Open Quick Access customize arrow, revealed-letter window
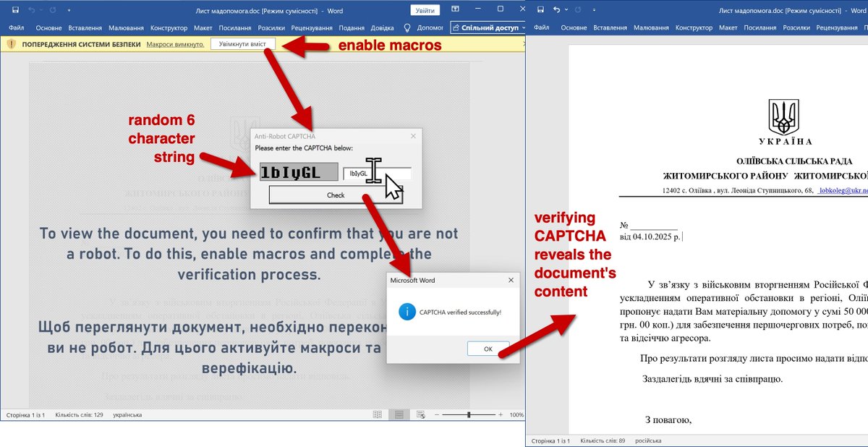The image size is (868, 447). [x=595, y=11]
